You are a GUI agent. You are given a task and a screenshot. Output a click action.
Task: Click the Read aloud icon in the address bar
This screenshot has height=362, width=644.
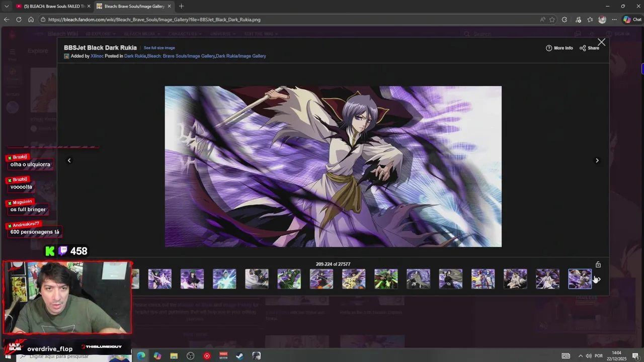pyautogui.click(x=542, y=20)
